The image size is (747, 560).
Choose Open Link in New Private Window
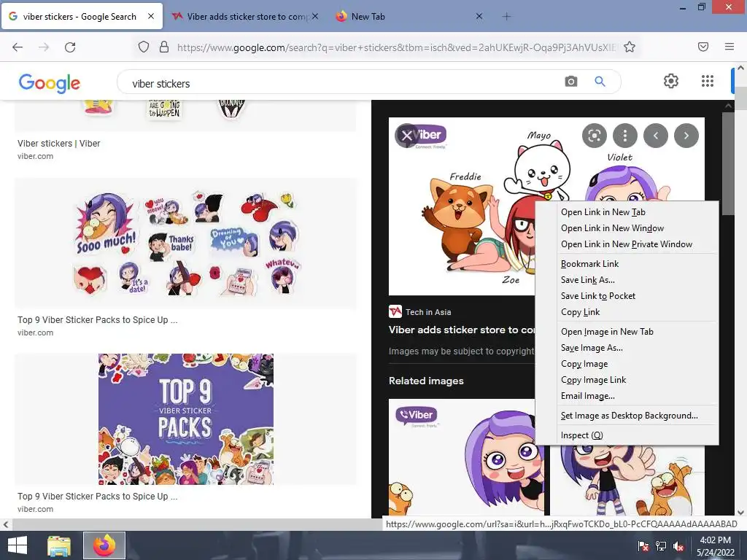pos(627,244)
